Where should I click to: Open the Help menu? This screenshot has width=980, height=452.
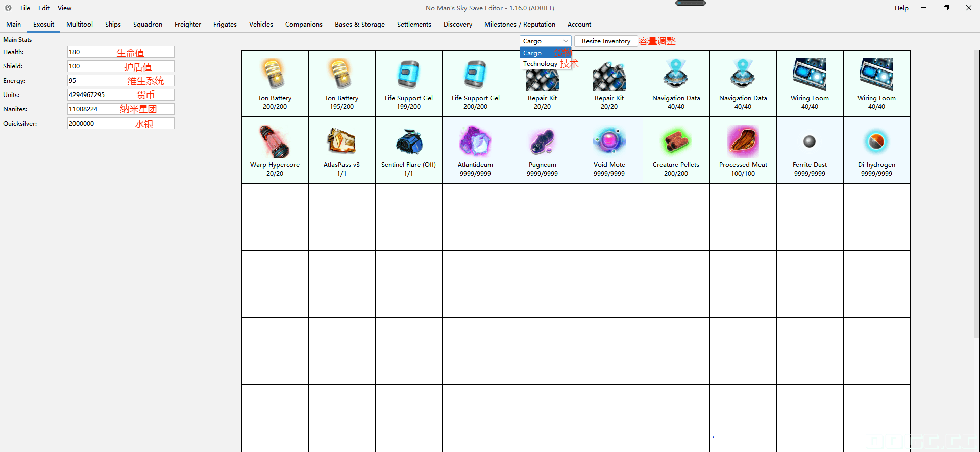[x=901, y=8]
